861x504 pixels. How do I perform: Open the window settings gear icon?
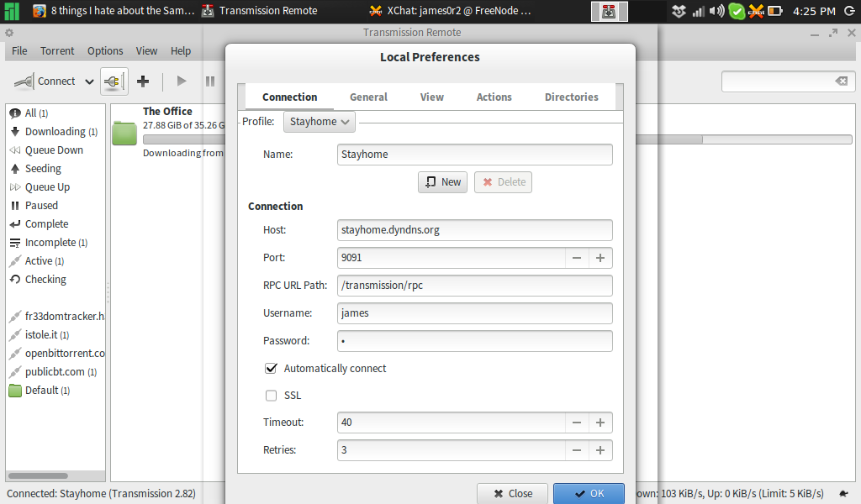tap(8, 33)
